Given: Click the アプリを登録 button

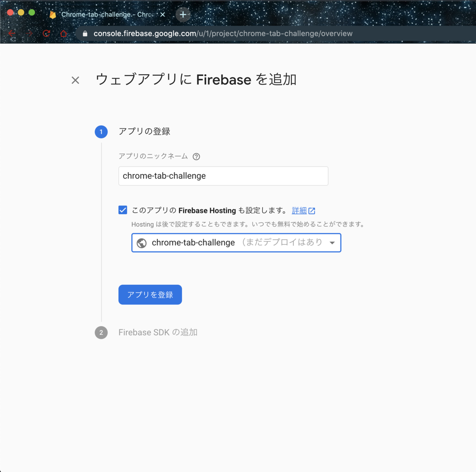Looking at the screenshot, I should [150, 295].
